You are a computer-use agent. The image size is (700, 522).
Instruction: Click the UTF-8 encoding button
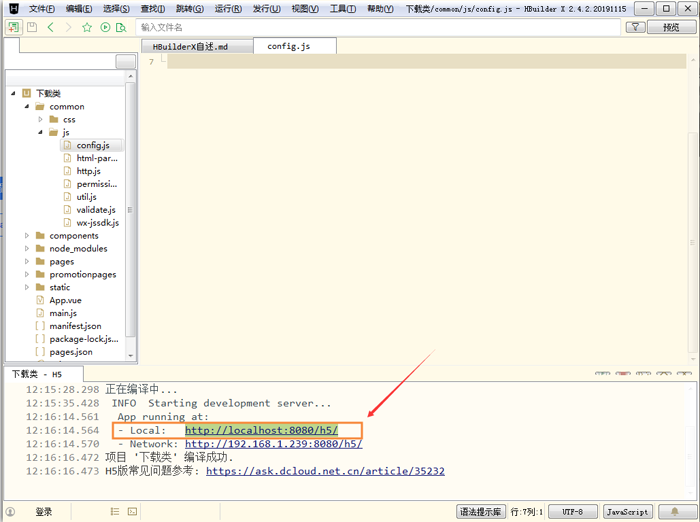573,512
